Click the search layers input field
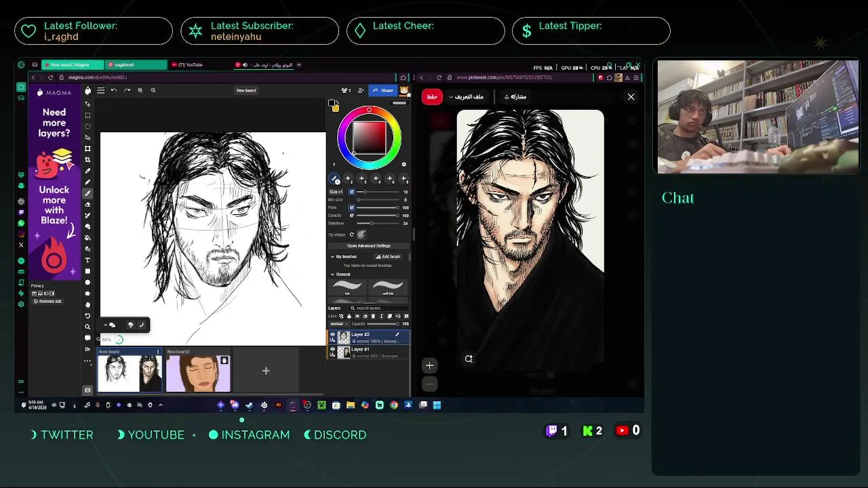868x488 pixels. pyautogui.click(x=378, y=308)
